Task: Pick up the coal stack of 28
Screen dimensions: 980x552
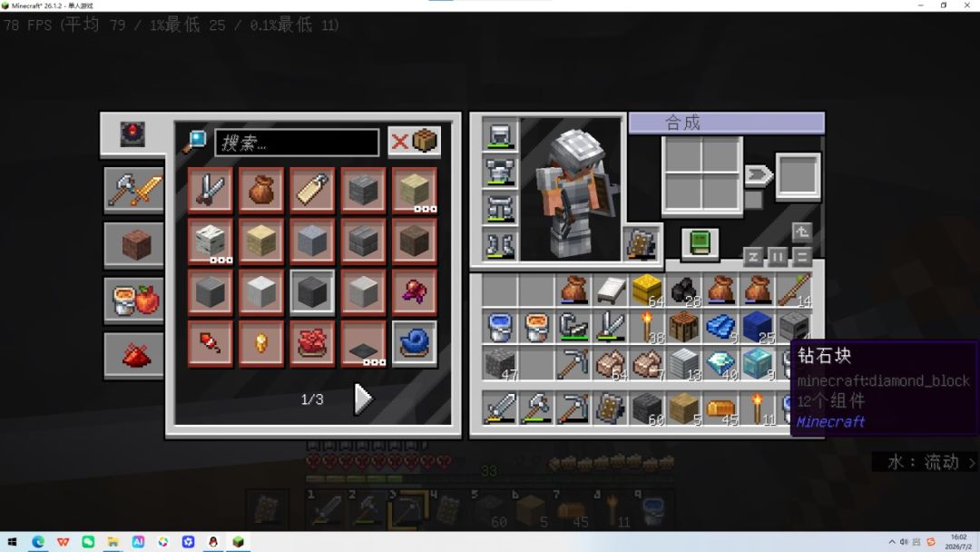Action: (x=684, y=291)
